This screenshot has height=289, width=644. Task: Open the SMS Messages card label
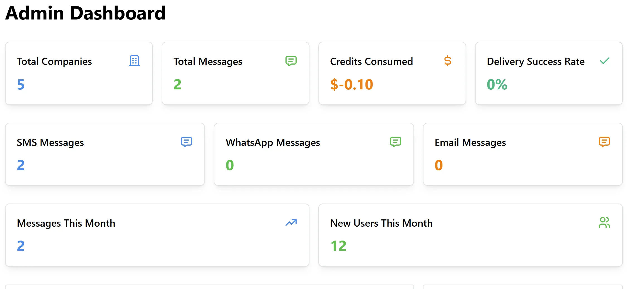50,143
